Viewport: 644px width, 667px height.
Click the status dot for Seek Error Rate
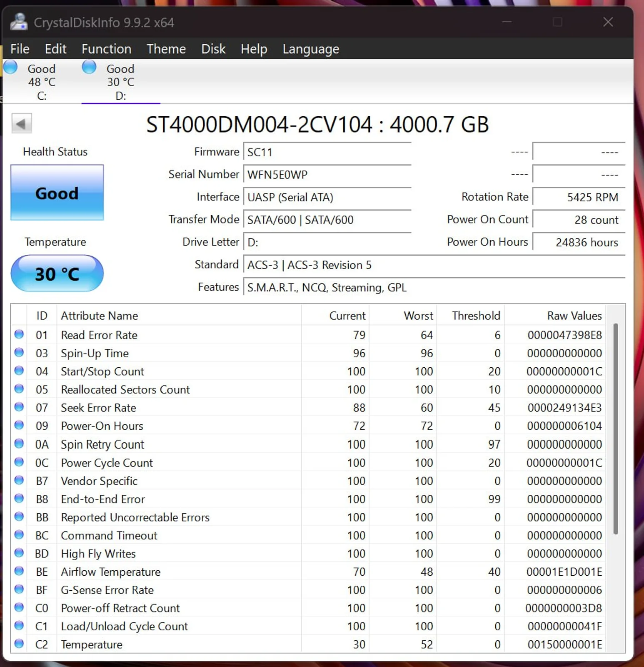point(19,407)
